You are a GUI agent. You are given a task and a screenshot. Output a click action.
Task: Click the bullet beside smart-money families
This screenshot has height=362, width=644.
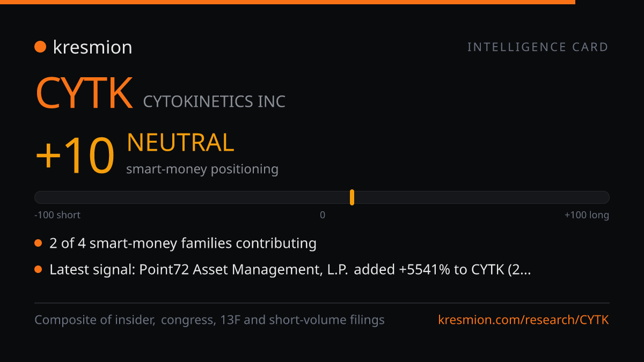pyautogui.click(x=38, y=243)
